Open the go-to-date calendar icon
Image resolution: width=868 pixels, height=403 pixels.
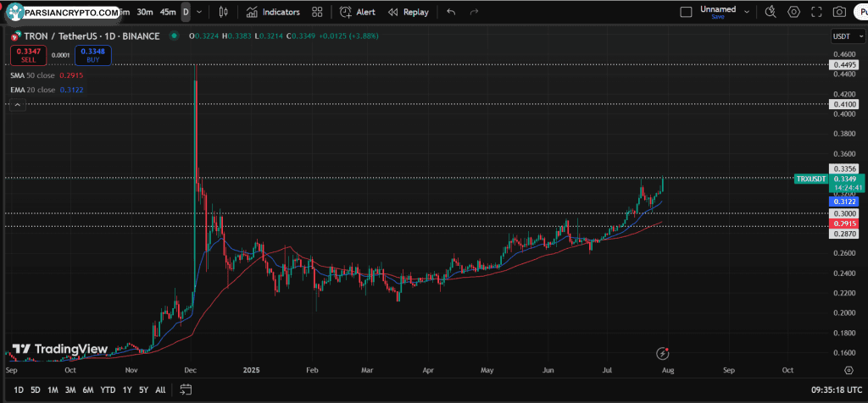(186, 389)
